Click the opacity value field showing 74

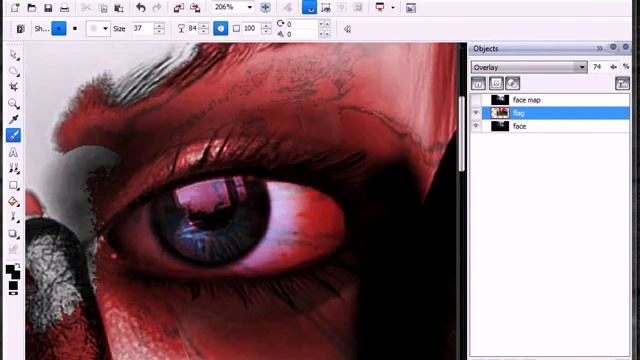pos(597,67)
